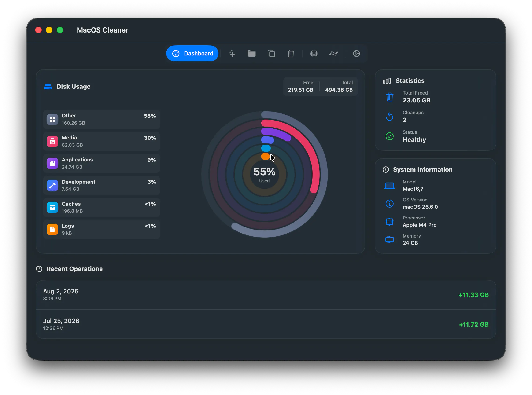This screenshot has height=395, width=532.
Task: Click the 82.03 GB size under Media
Action: 72,145
